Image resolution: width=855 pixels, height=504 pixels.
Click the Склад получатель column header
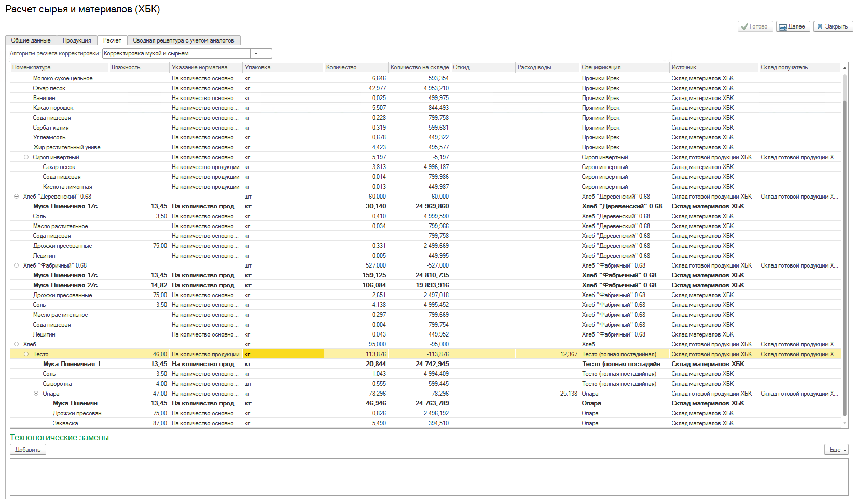click(799, 67)
